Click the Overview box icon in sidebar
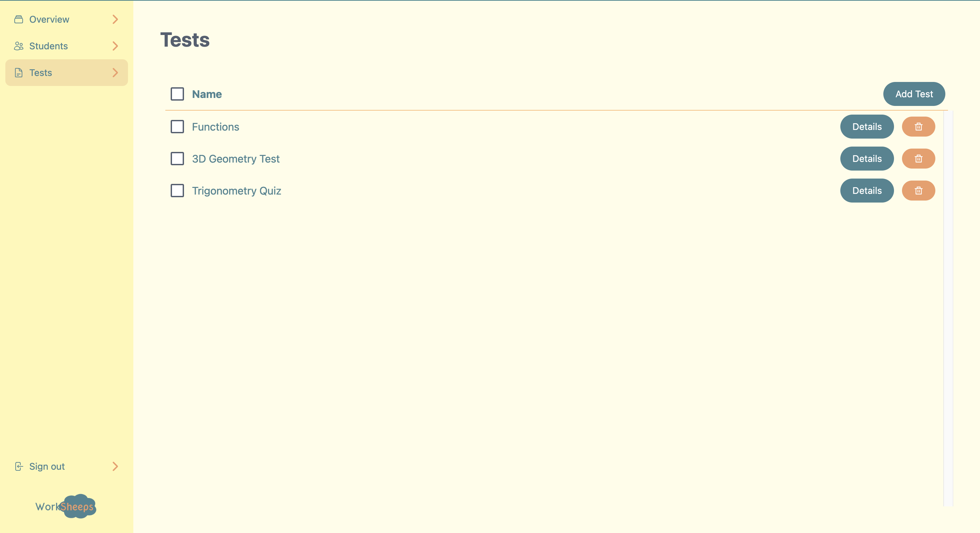The image size is (980, 533). click(19, 19)
